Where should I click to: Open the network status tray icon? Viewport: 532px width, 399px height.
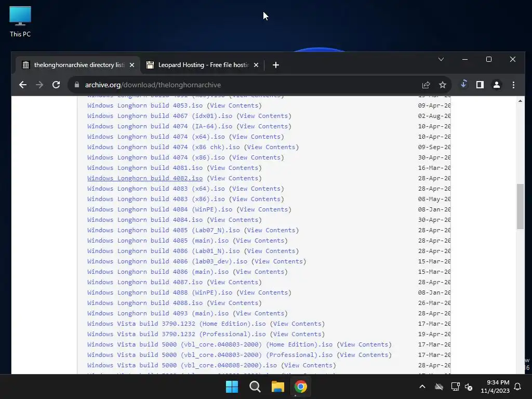click(455, 387)
